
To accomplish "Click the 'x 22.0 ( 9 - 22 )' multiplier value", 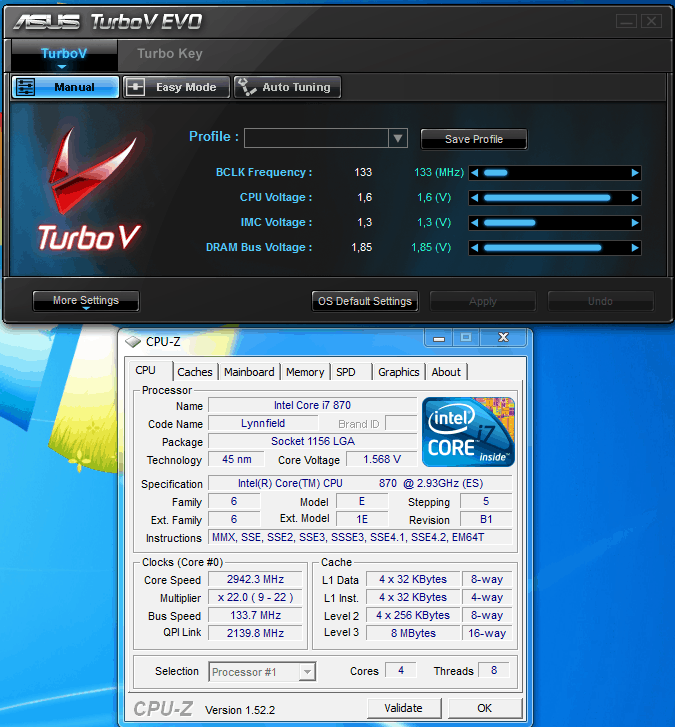I will click(x=255, y=598).
